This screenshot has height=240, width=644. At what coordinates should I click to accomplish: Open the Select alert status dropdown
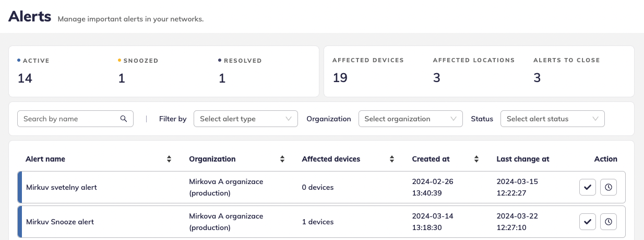click(x=552, y=119)
